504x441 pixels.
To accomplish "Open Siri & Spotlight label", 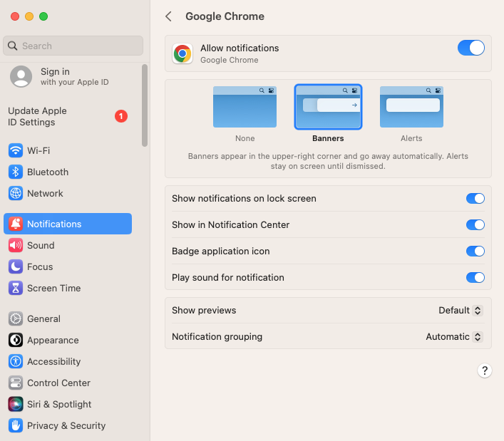I will [x=59, y=404].
